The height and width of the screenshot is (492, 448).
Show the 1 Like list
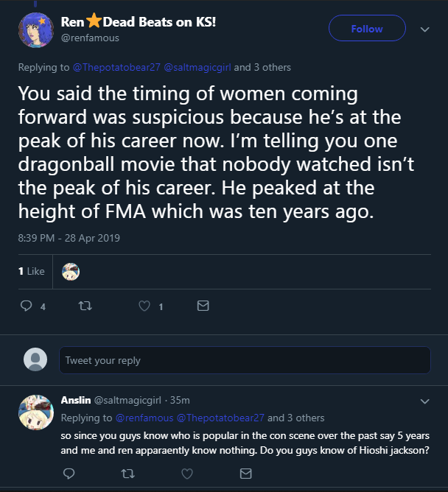click(x=32, y=272)
